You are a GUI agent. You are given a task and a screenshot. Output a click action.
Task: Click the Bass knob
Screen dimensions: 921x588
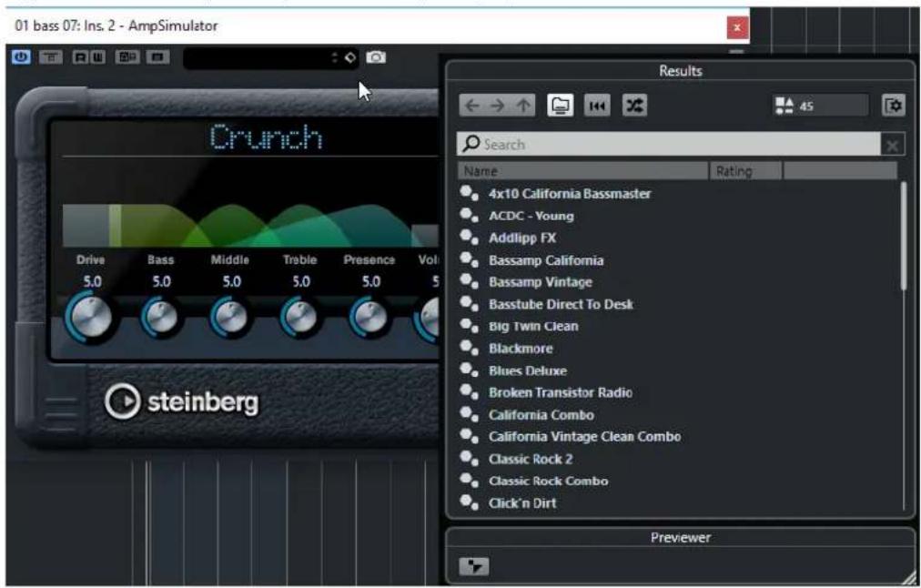click(161, 318)
